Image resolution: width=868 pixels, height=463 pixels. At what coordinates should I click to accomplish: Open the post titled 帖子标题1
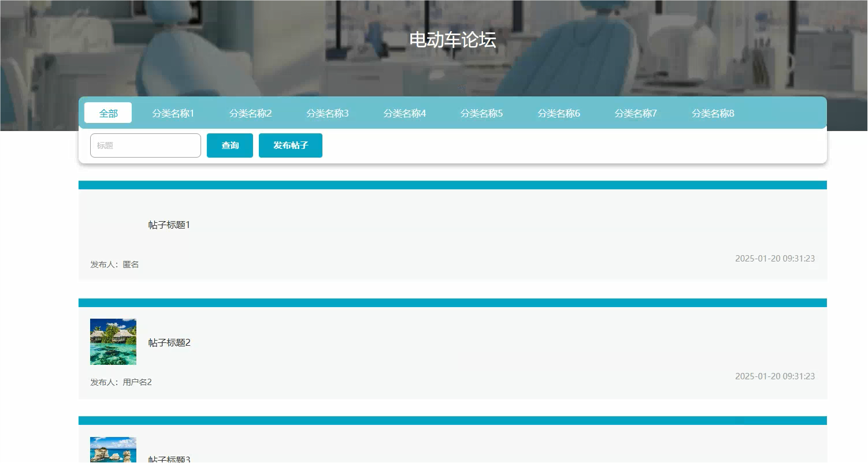click(x=168, y=225)
